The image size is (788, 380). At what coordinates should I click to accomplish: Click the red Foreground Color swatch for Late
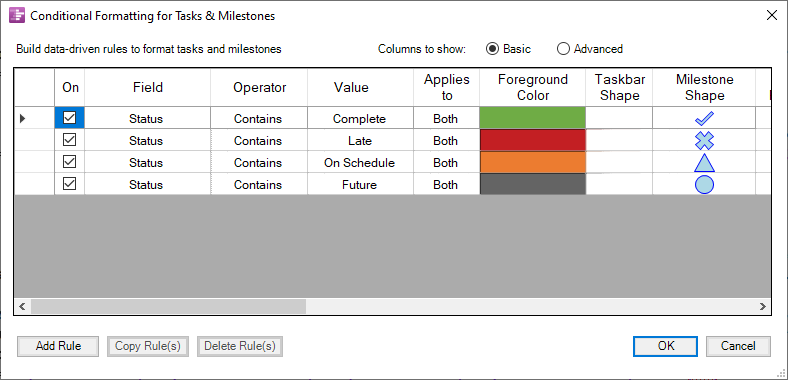[x=533, y=141]
